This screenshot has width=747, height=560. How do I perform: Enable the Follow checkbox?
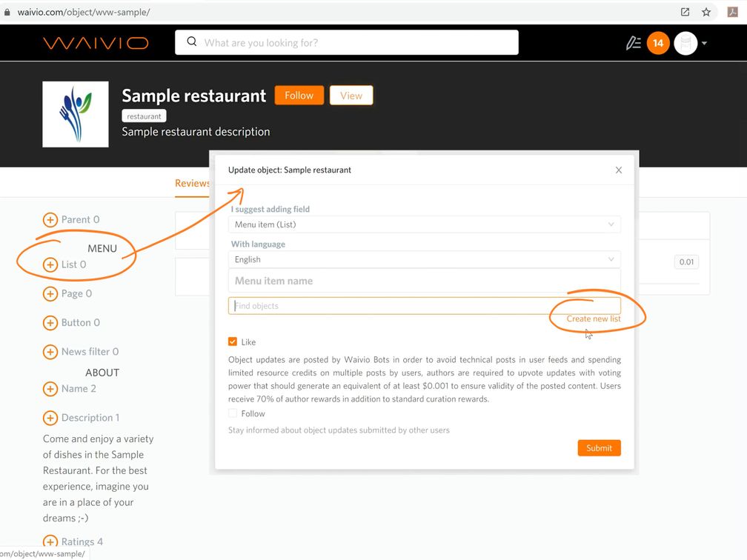click(233, 414)
